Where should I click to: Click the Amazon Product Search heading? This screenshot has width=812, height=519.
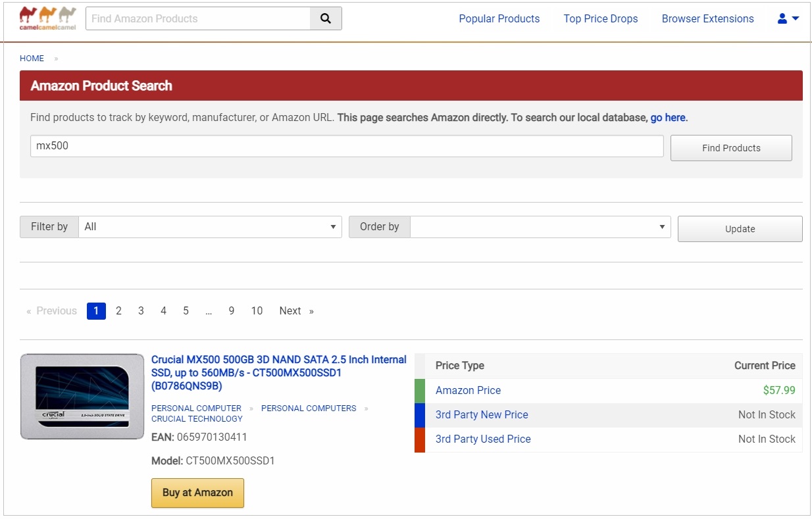point(101,86)
